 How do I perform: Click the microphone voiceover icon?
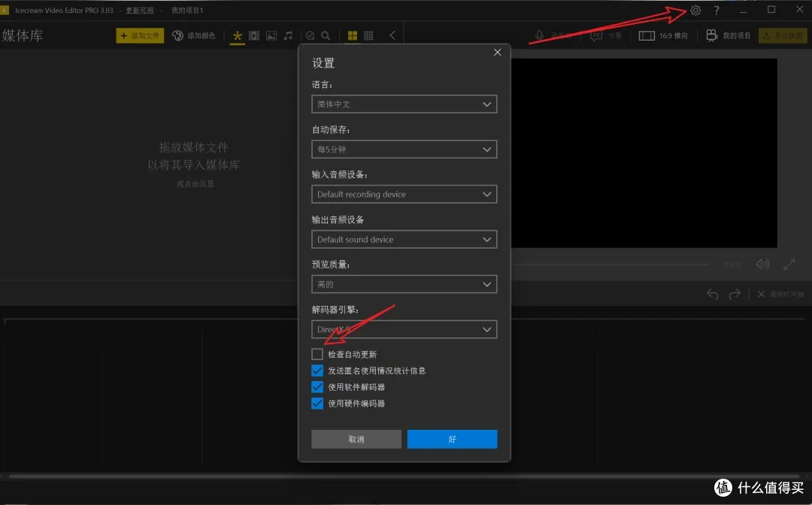pyautogui.click(x=539, y=36)
